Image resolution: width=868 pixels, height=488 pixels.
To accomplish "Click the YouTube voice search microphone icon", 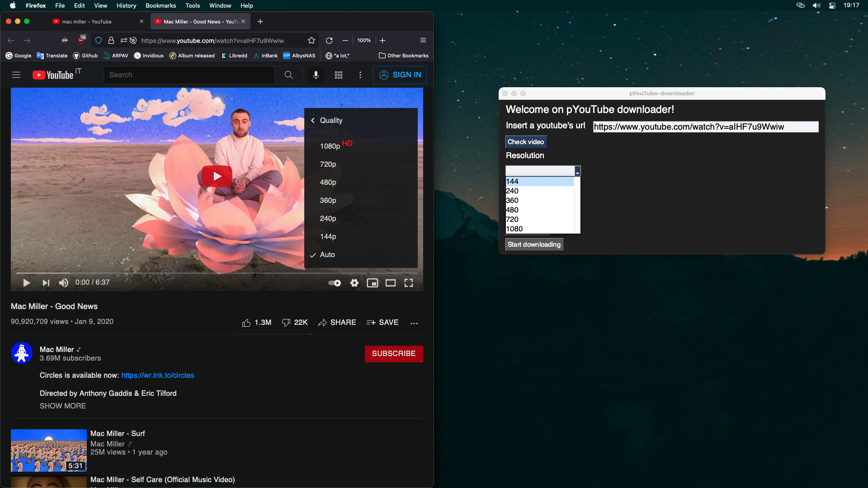I will coord(316,75).
